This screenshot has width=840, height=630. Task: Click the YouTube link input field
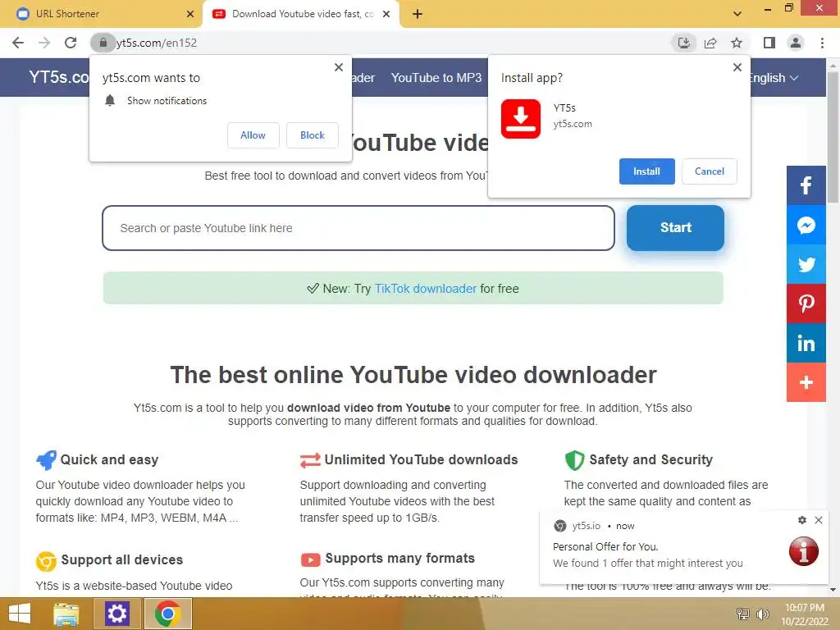tap(358, 228)
